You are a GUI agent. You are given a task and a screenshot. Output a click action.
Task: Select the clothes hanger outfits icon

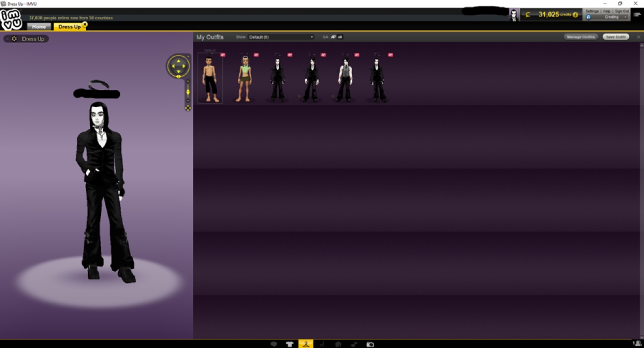pyautogui.click(x=306, y=344)
